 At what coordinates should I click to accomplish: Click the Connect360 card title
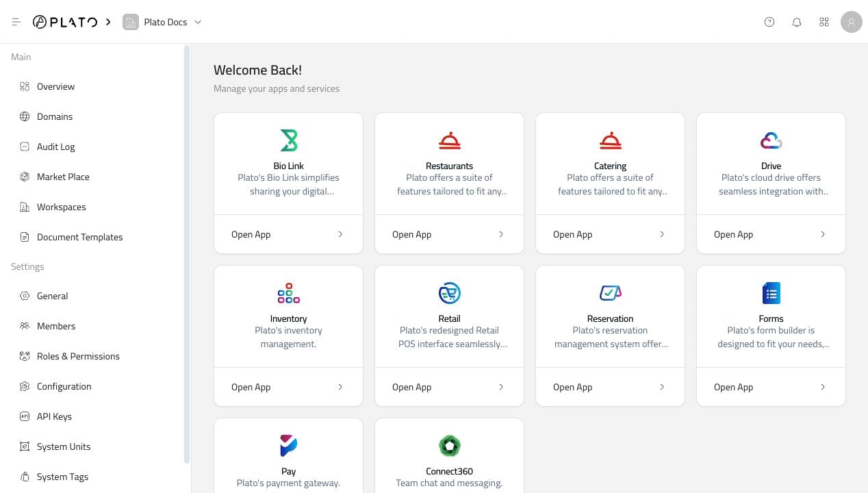tap(450, 471)
